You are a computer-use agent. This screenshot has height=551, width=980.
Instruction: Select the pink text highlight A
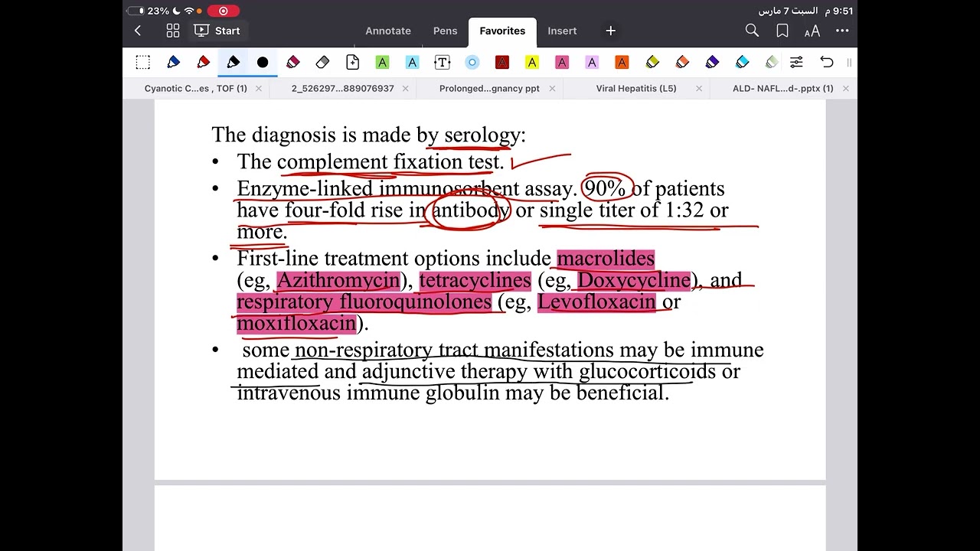tap(562, 62)
